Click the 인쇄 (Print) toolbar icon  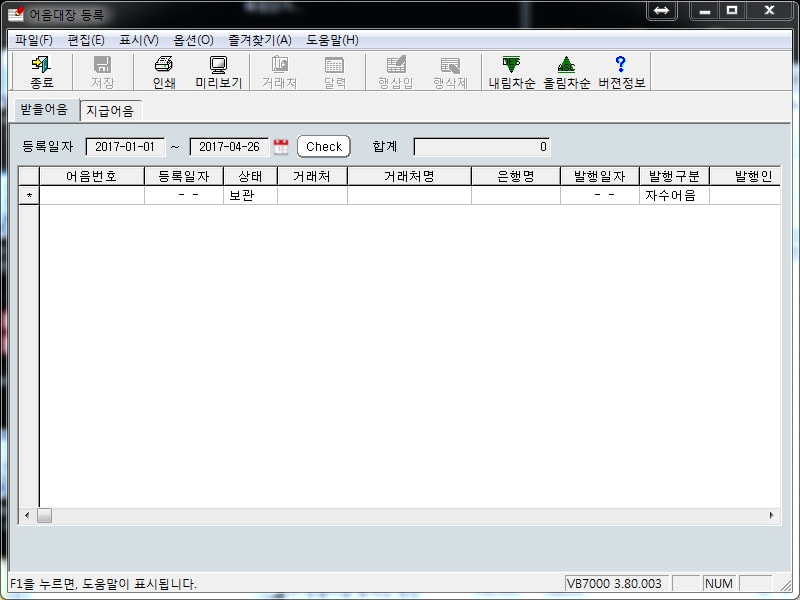point(164,72)
